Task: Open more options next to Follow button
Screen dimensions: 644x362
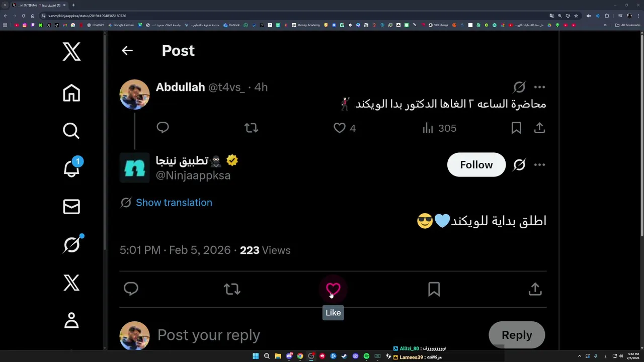Action: 539,164
